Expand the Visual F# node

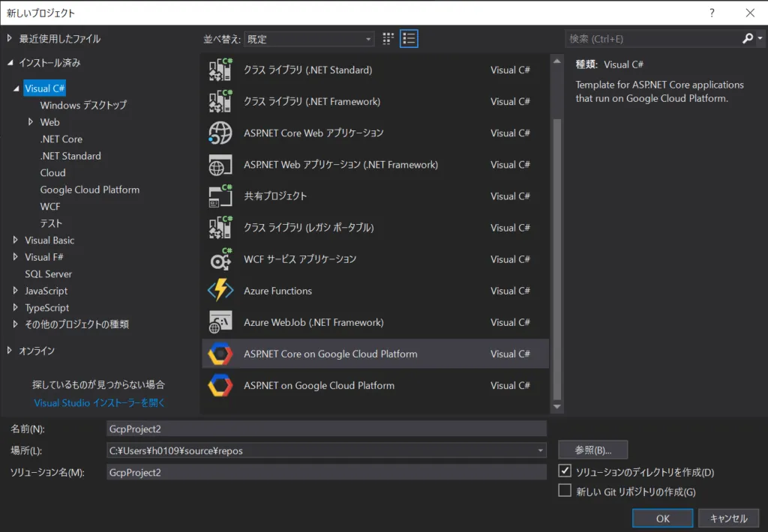click(15, 257)
